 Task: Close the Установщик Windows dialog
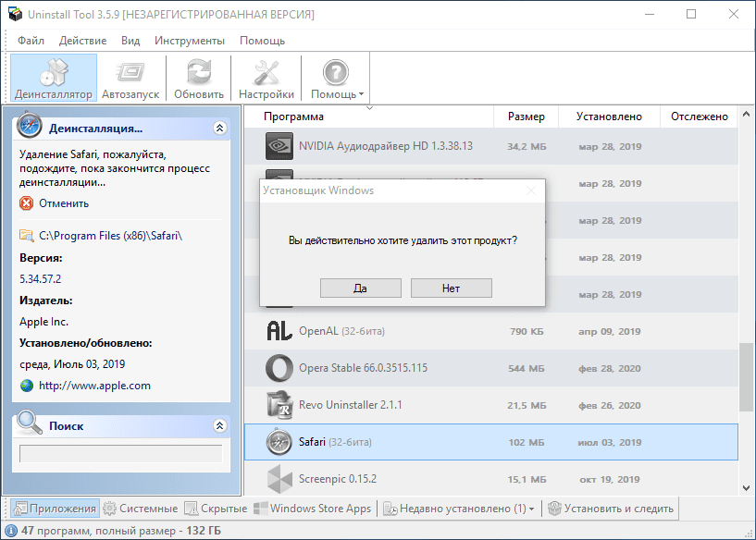pyautogui.click(x=531, y=190)
